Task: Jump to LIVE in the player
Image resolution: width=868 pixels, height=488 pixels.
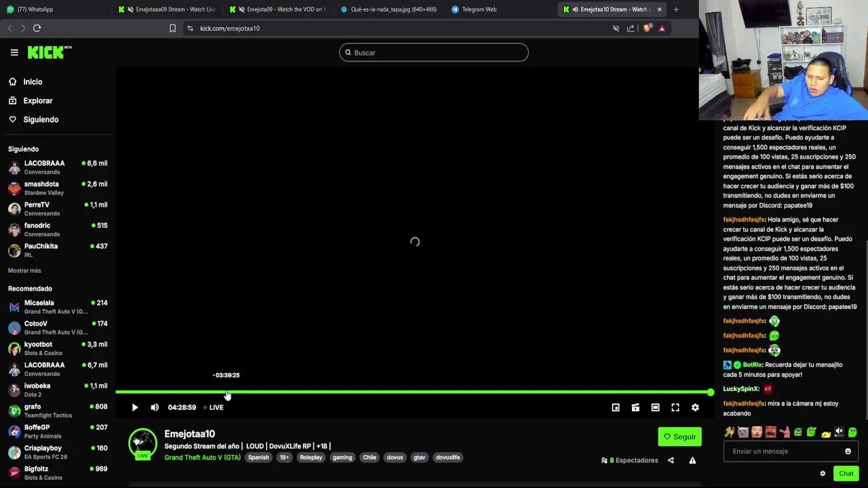Action: tap(214, 407)
